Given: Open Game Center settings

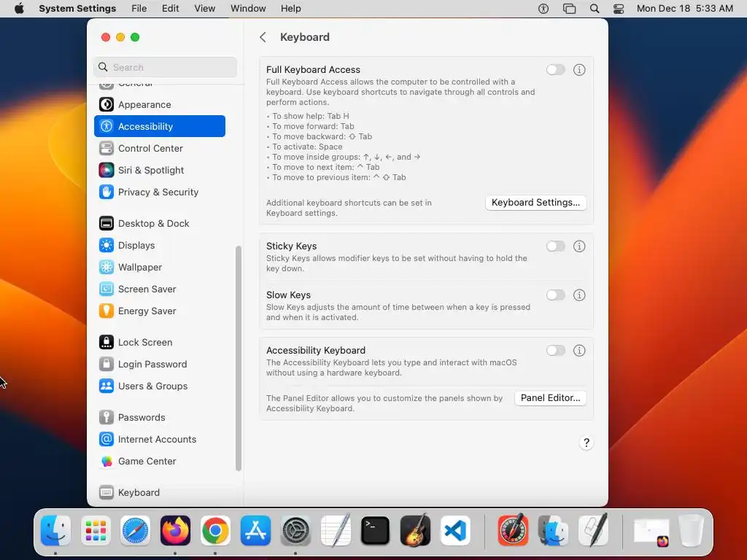Looking at the screenshot, I should 160,462.
